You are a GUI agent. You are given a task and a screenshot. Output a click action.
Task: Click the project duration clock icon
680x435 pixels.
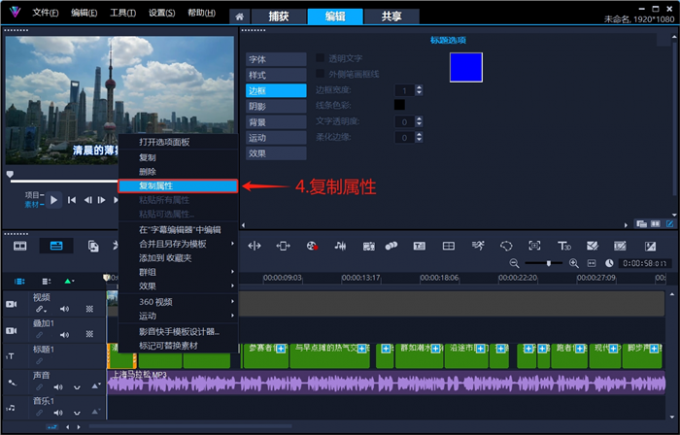[609, 263]
